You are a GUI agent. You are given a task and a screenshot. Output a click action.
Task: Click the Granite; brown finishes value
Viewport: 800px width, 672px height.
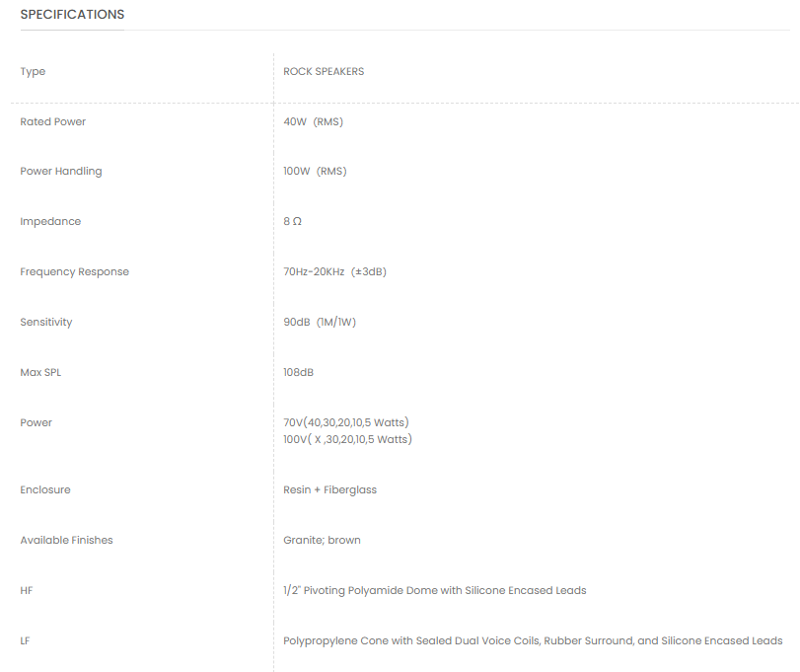(x=322, y=540)
